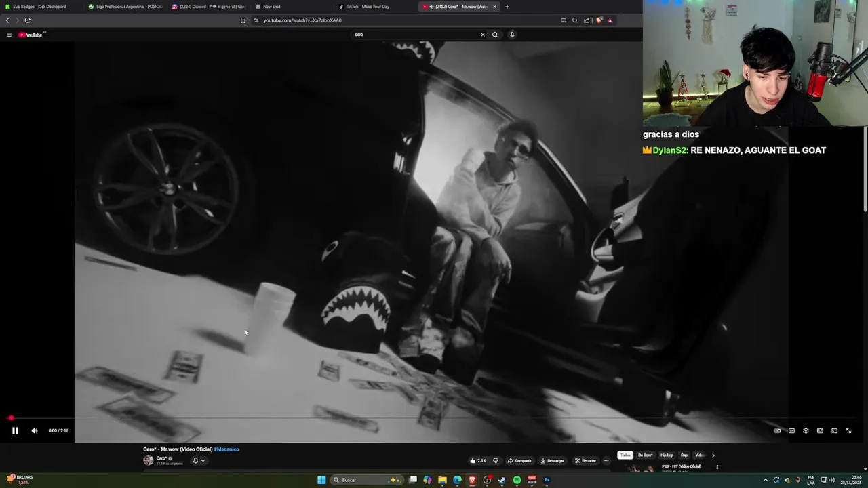Go forward in browser history
This screenshot has height=488, width=868.
(x=18, y=20)
